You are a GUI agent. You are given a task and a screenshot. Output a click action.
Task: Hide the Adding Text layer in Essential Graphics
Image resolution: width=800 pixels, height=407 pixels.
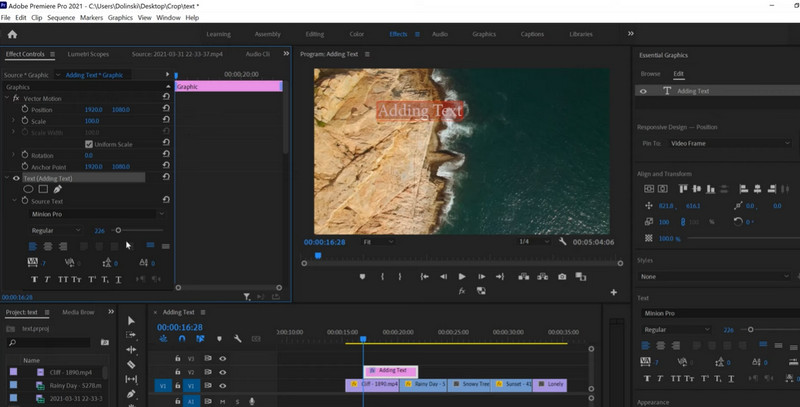[x=643, y=91]
